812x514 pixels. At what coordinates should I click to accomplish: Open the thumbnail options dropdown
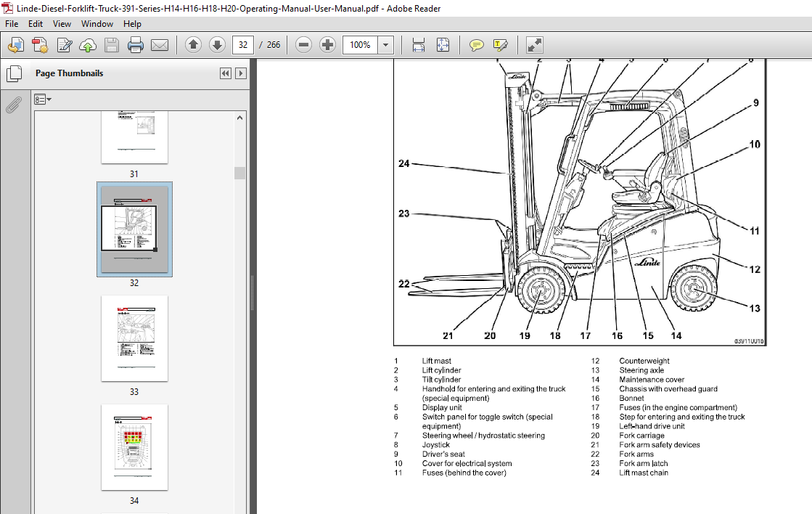43,99
